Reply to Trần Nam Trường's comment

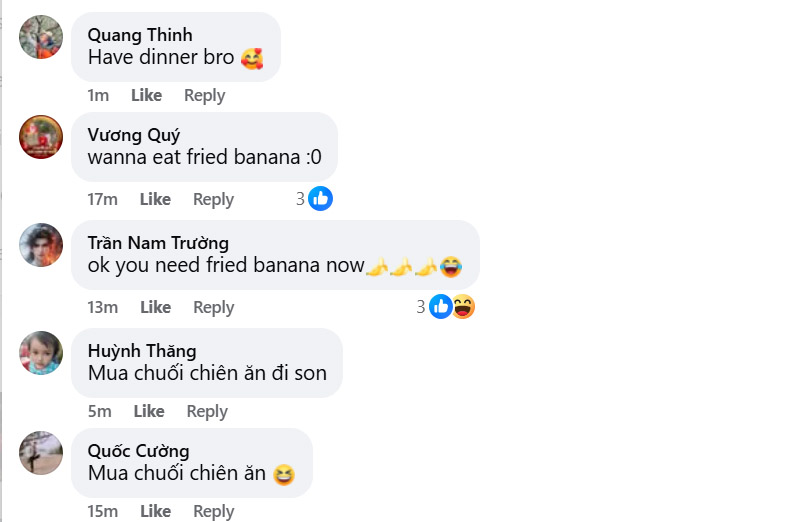point(213,307)
